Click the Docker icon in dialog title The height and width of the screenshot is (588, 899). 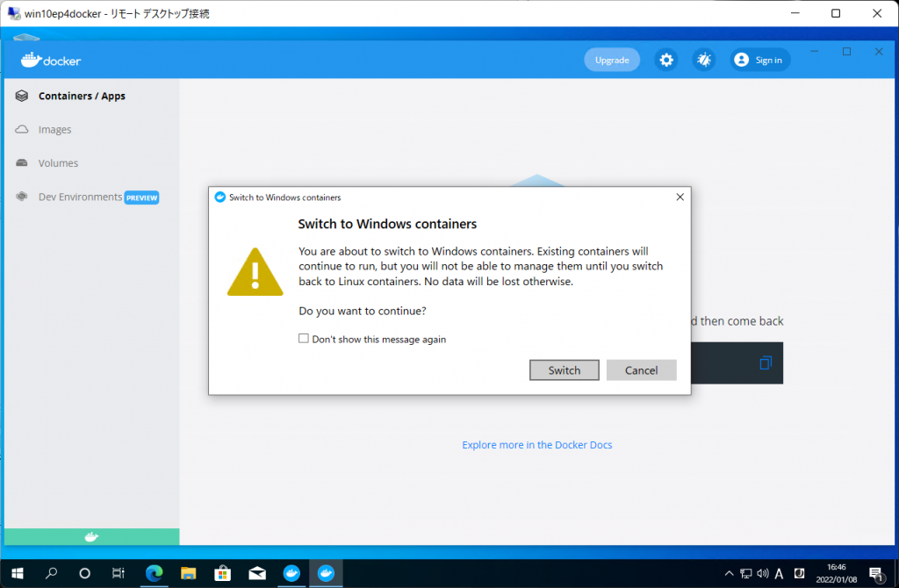click(x=220, y=197)
